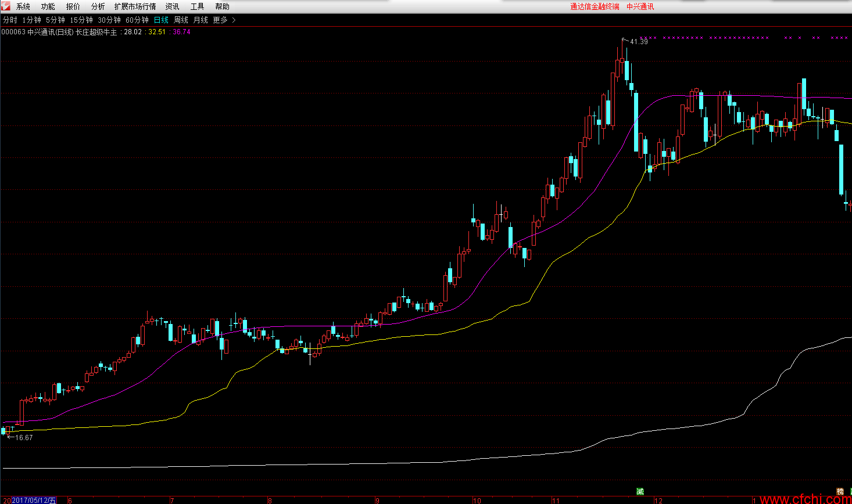
Task: Click the month 11 marker on time axis
Action: 556,501
